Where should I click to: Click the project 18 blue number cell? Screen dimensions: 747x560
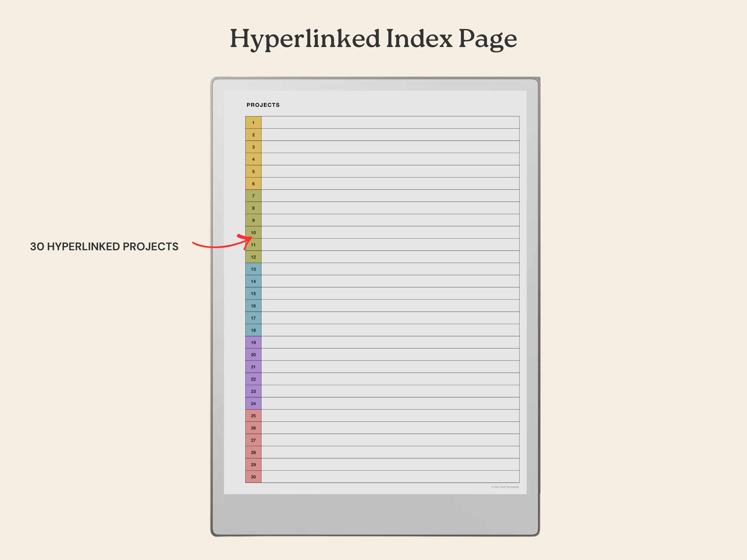(x=253, y=330)
